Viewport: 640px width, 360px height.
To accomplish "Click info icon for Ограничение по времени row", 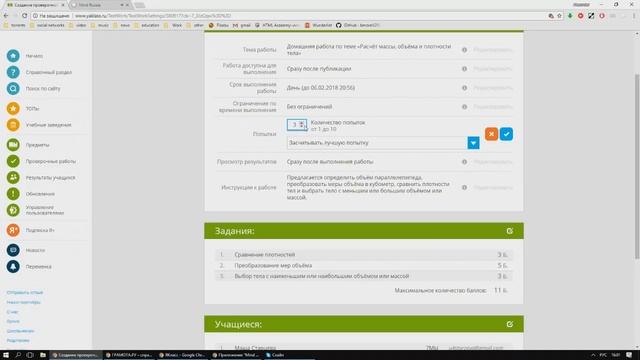I will (x=464, y=107).
